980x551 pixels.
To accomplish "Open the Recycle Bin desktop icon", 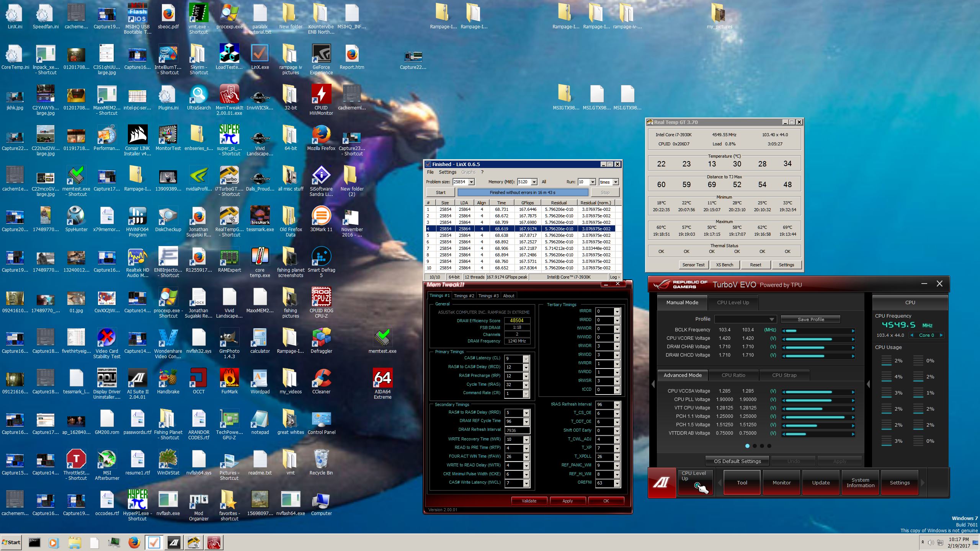I will 321,461.
